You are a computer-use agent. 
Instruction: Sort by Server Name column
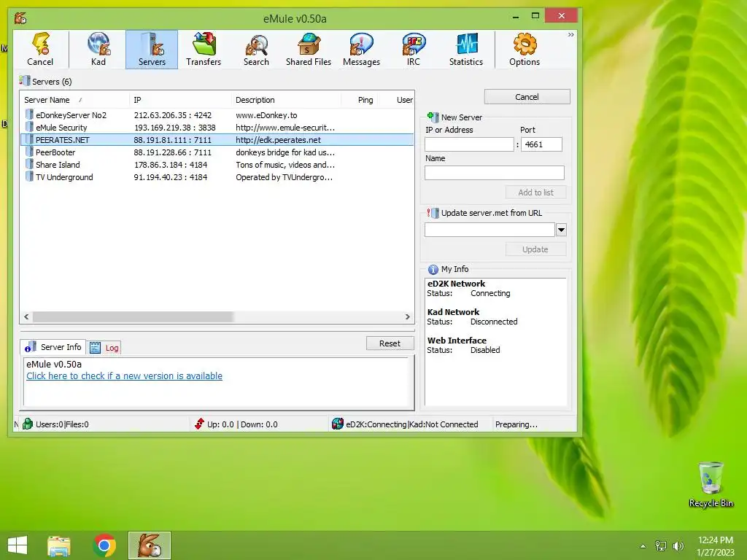pyautogui.click(x=76, y=99)
